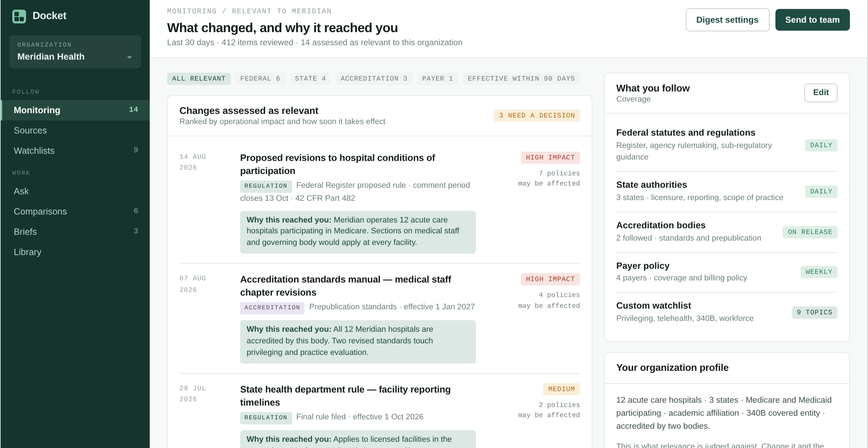Open the Ask page
The image size is (868, 448).
click(75, 191)
